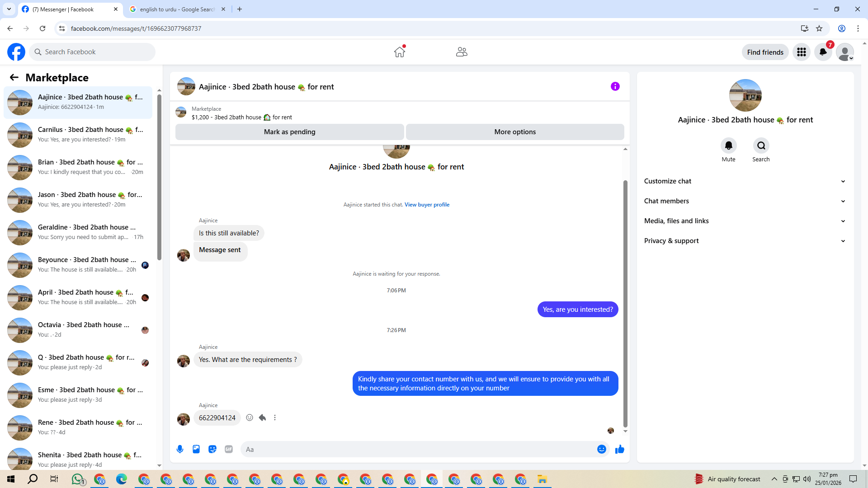Choose a sticker from sticker icon
The width and height of the screenshot is (868, 488).
point(212,449)
